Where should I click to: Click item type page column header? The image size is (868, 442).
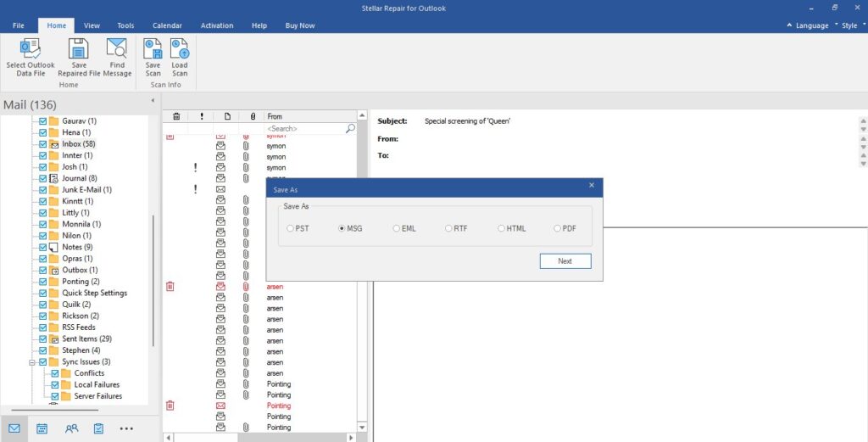[x=227, y=116]
